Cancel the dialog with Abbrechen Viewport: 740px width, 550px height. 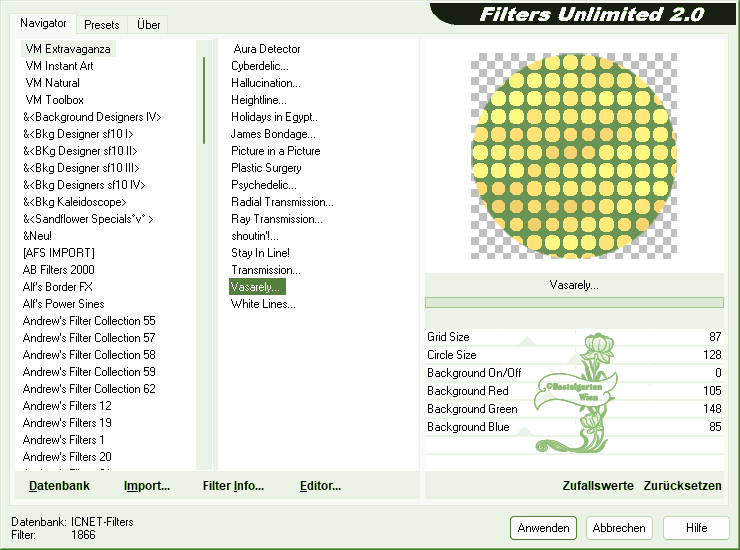[x=619, y=527]
